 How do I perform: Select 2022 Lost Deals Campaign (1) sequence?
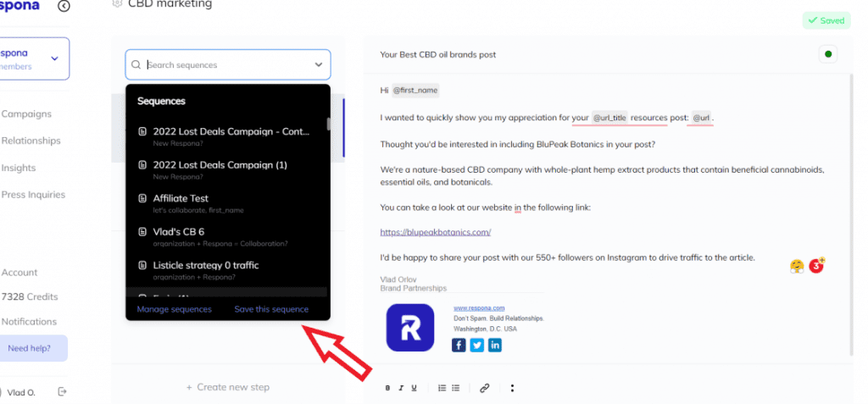coord(227,170)
